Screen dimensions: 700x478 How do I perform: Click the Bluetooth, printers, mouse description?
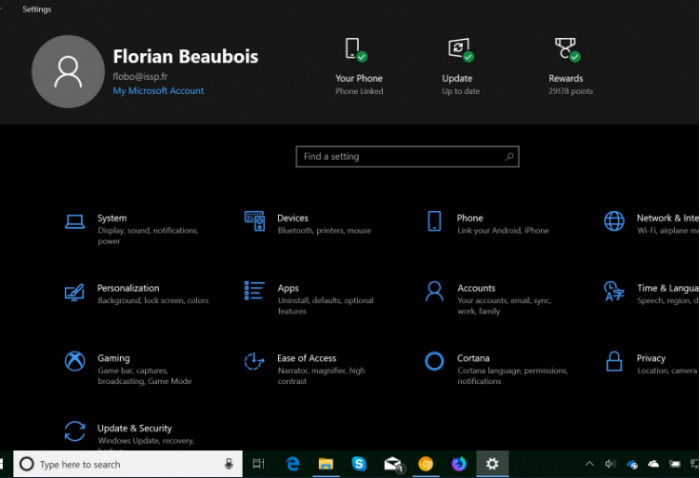(324, 231)
